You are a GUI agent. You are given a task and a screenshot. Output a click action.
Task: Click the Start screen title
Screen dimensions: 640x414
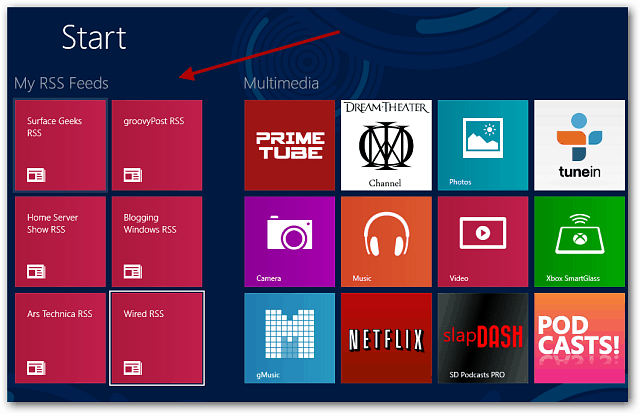pos(94,37)
